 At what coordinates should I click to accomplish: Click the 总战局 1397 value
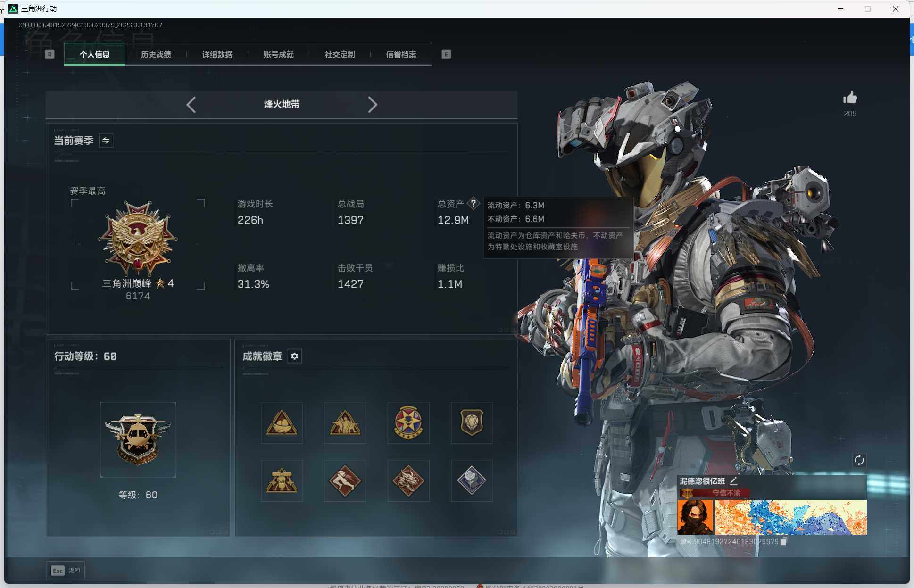350,220
